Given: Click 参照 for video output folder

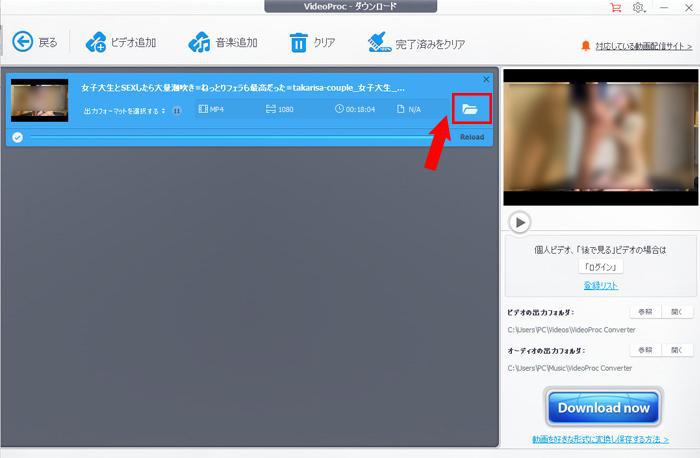Looking at the screenshot, I should [645, 312].
